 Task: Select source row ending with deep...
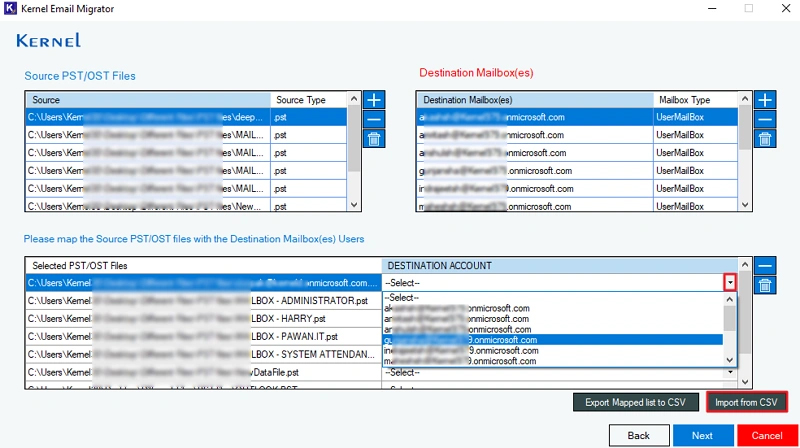[x=186, y=117]
